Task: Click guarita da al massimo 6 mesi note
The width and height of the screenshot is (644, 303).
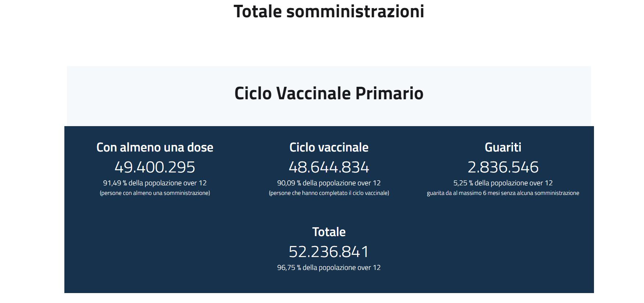Action: click(x=503, y=193)
